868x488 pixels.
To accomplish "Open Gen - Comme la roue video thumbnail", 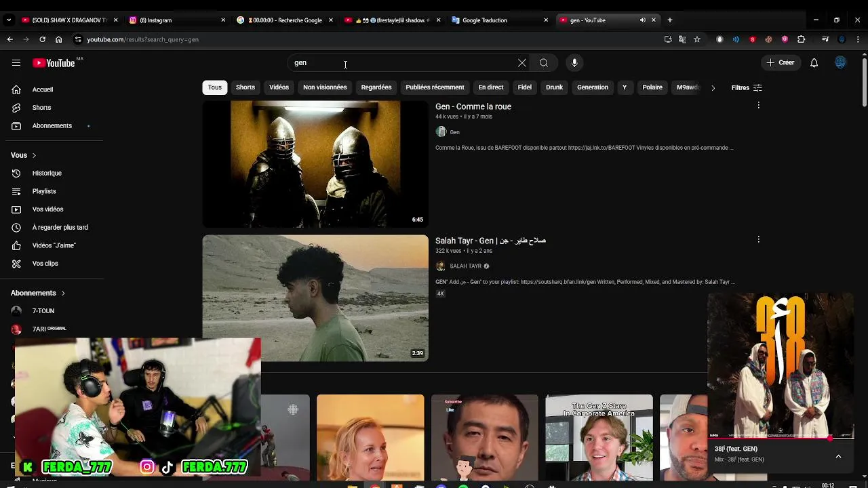I will click(315, 164).
